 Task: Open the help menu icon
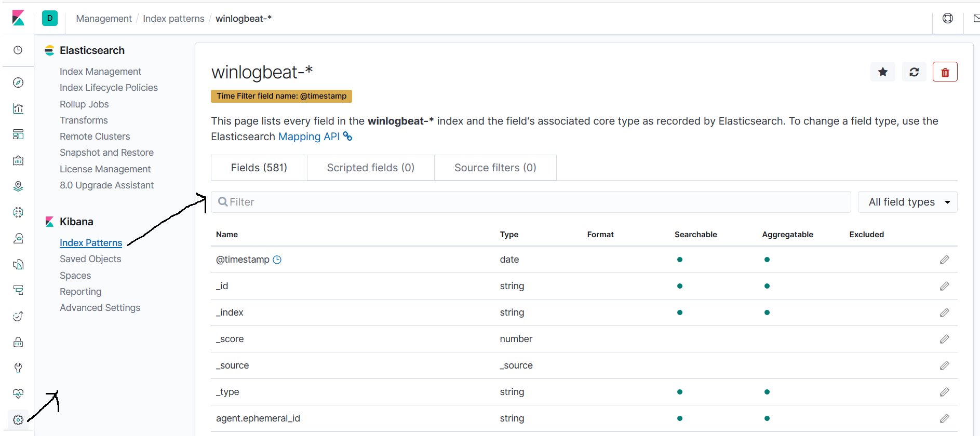coord(948,18)
